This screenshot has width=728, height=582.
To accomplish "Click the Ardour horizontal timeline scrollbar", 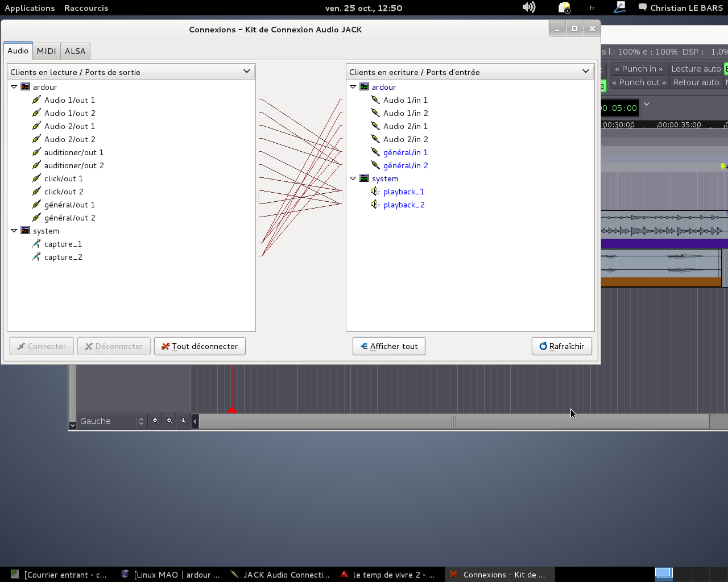I will pos(454,421).
